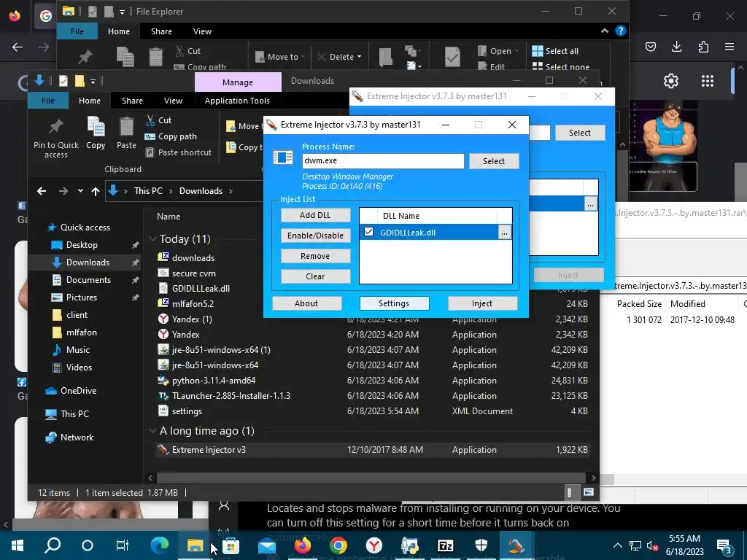
Task: Open the Home ribbon tab in the Downloads window
Action: point(90,101)
